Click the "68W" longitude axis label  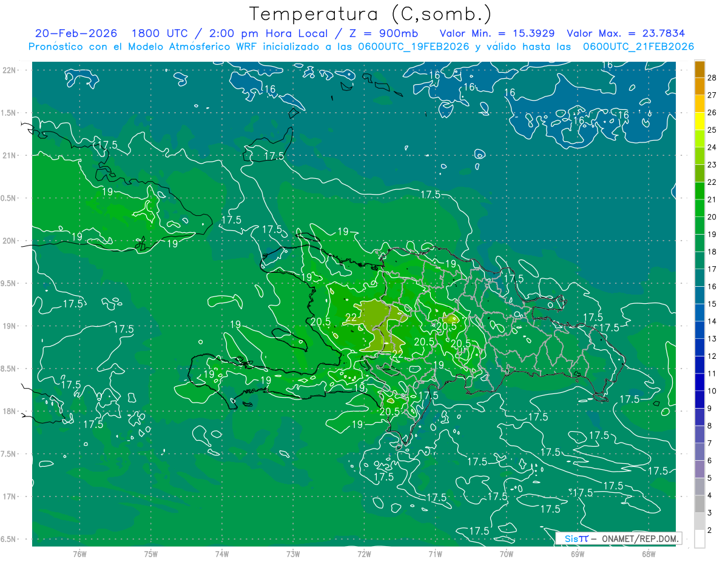[x=649, y=554]
